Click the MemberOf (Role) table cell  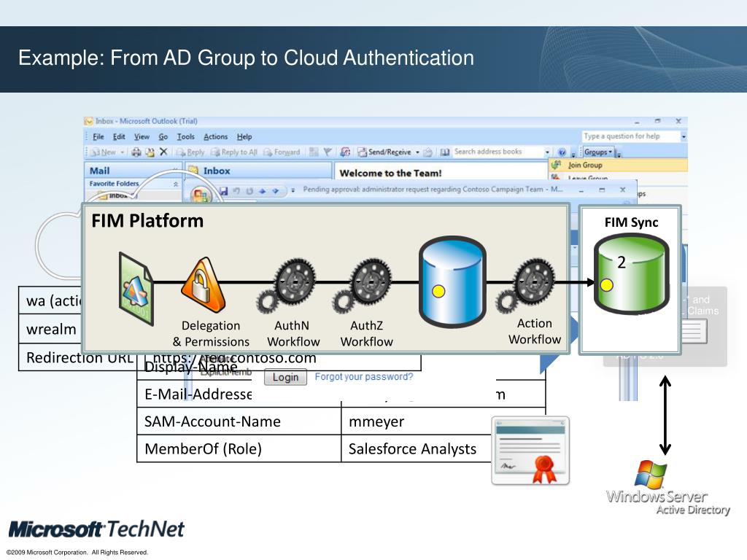click(239, 448)
